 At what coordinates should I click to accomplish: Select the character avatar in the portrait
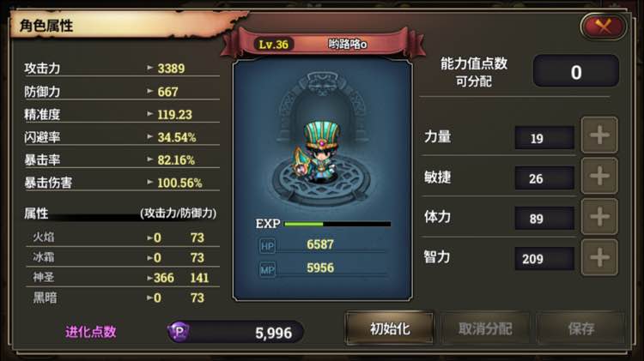click(x=318, y=153)
